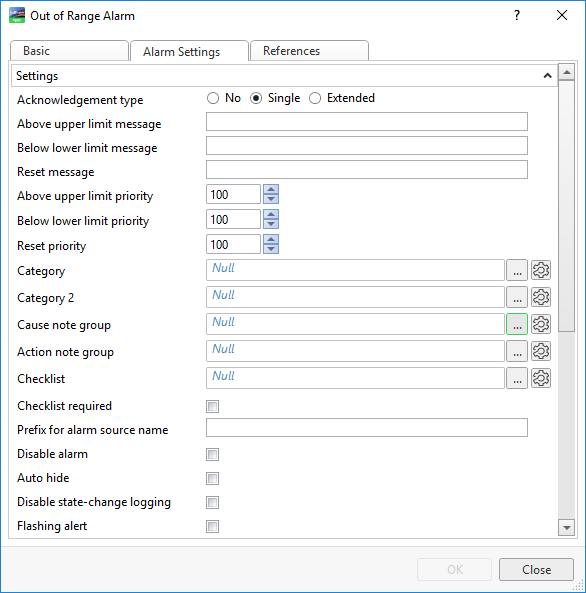This screenshot has height=593, width=586.
Task: Enable Disable alarm checkbox
Action: 213,454
